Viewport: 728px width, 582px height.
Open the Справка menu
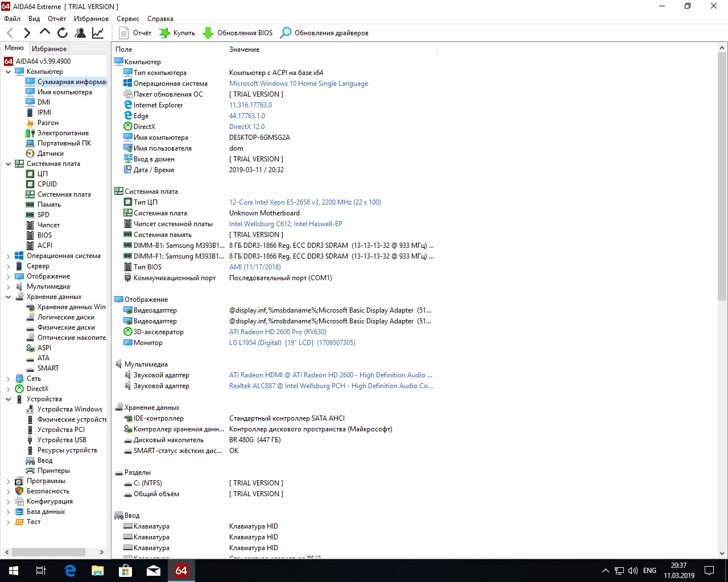tap(160, 19)
